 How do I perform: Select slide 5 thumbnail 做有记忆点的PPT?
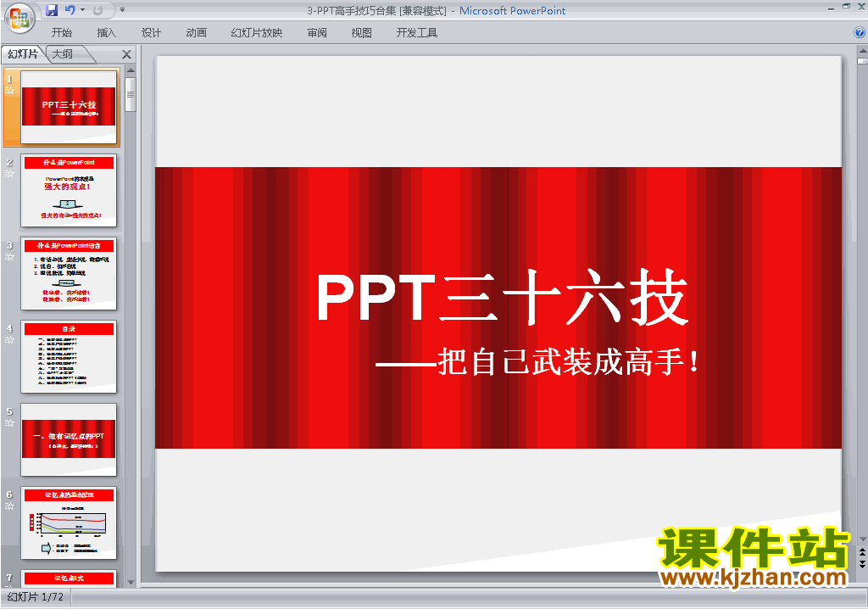click(x=69, y=439)
